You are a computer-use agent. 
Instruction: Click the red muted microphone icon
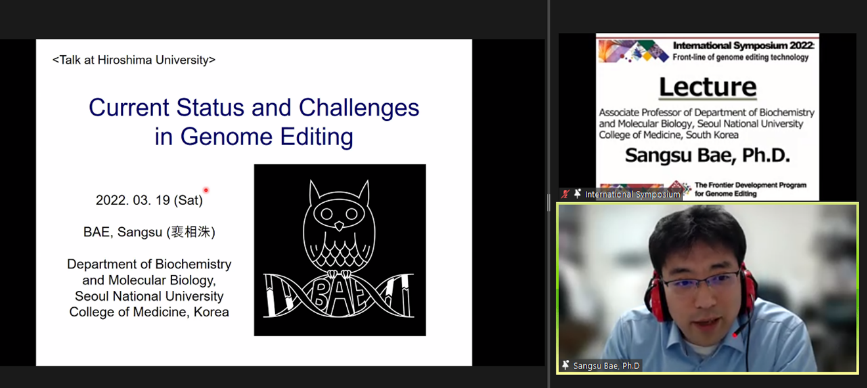coord(565,194)
